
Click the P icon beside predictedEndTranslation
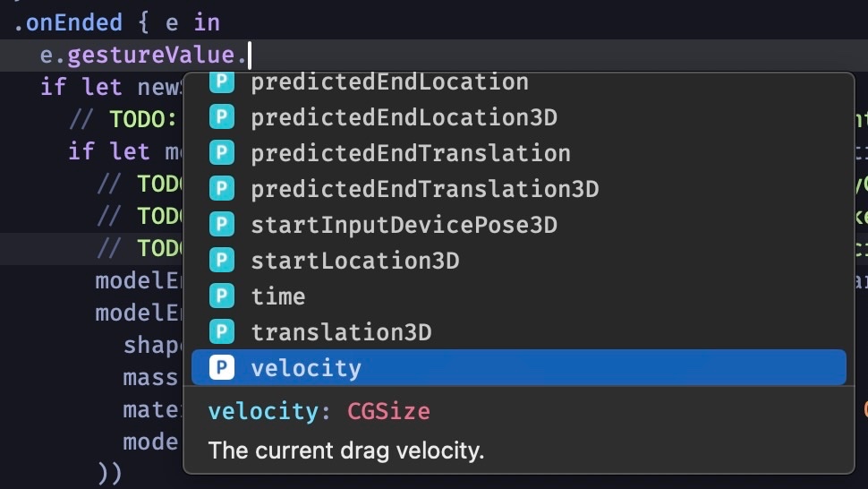(221, 153)
